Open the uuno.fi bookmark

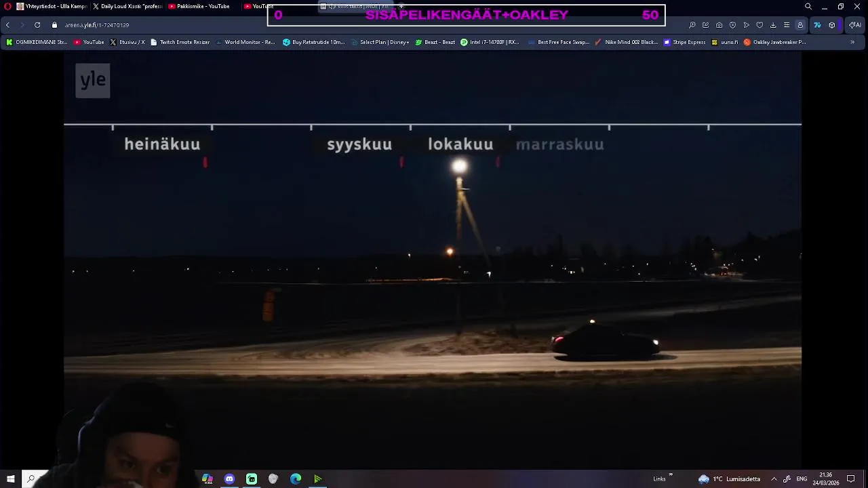(724, 42)
